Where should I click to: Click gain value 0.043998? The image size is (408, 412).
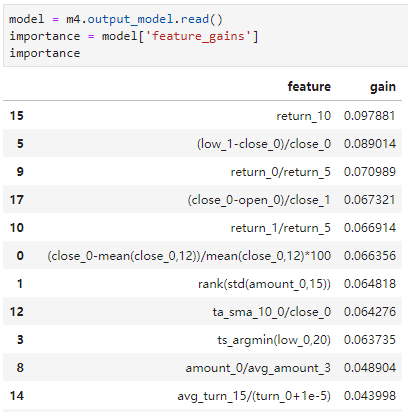[x=370, y=396]
